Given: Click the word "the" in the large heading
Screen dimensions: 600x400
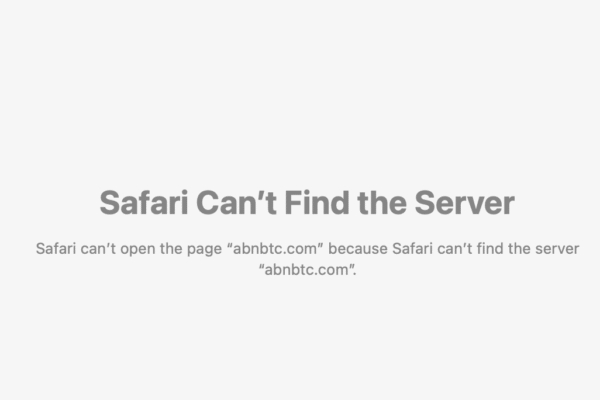Looking at the screenshot, I should coord(382,202).
